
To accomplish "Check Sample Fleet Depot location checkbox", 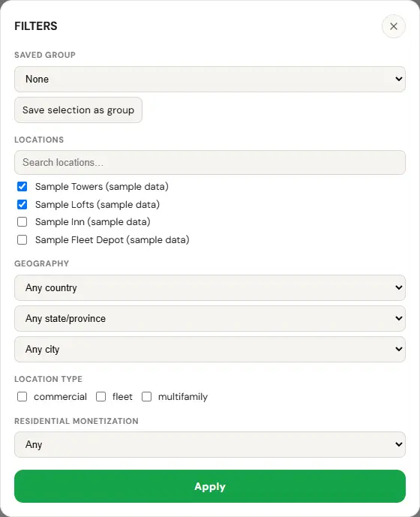I will (x=22, y=239).
